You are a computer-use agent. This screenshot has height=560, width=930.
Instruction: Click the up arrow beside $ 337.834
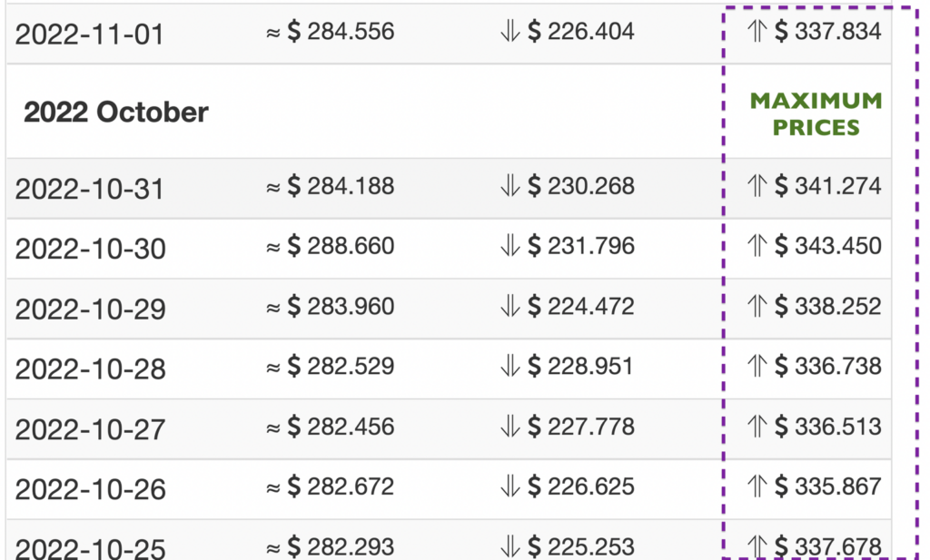click(x=757, y=31)
